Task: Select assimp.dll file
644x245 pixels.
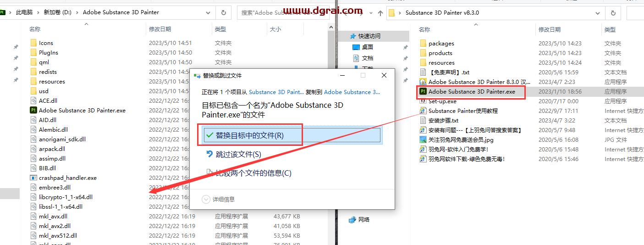Action: 52,158
